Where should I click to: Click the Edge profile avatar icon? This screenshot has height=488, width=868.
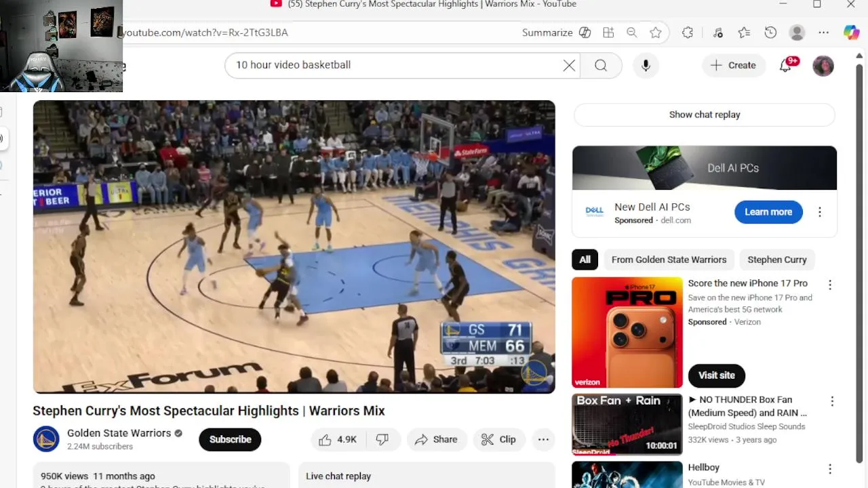click(797, 33)
